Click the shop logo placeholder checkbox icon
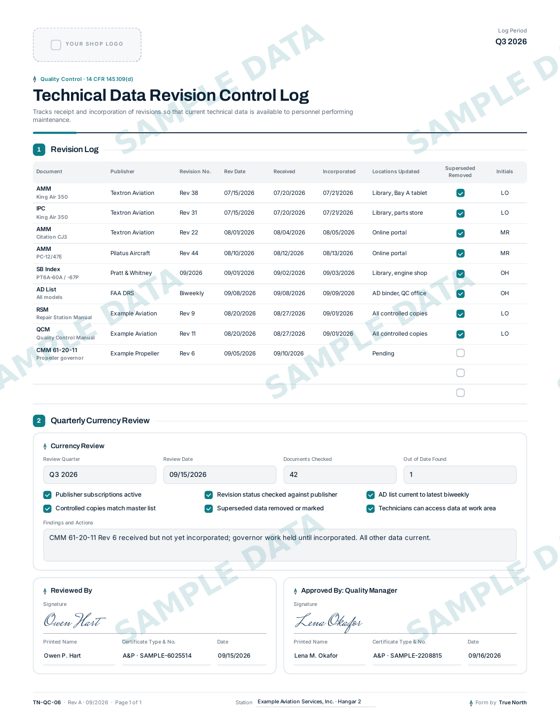The image size is (560, 725). click(x=56, y=44)
